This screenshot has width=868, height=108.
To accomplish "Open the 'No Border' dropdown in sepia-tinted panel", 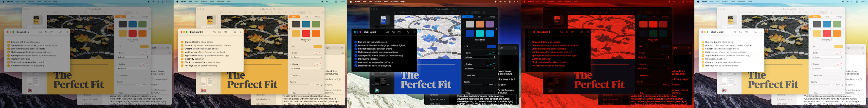I will (306, 57).
